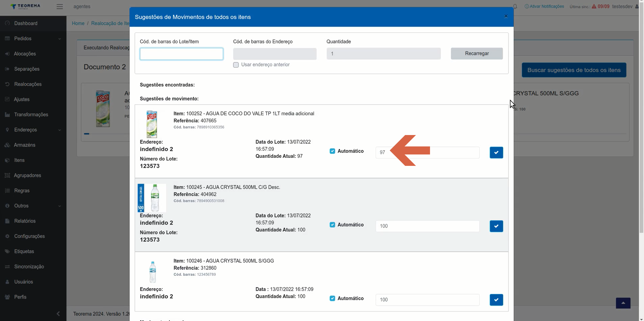The height and width of the screenshot is (321, 644).
Task: Click the Realocações sidebar icon
Action: pos(7,84)
